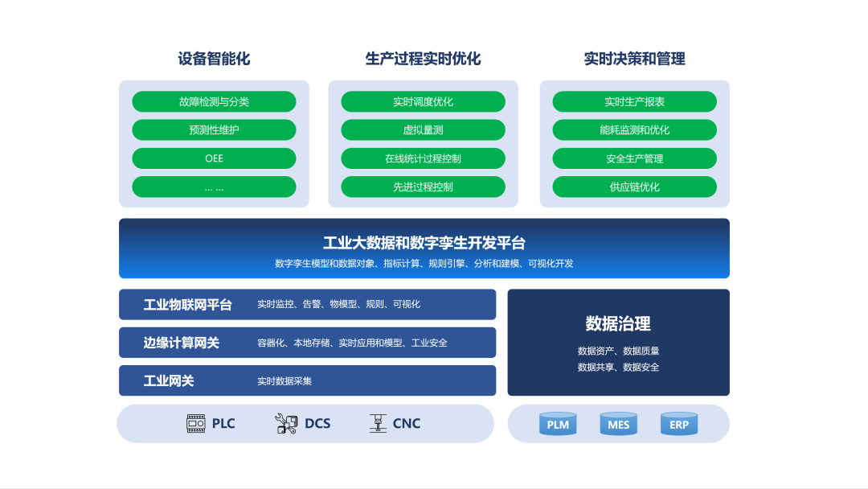Click the 实时数据采集 text
The width and height of the screenshot is (868, 489).
(285, 381)
